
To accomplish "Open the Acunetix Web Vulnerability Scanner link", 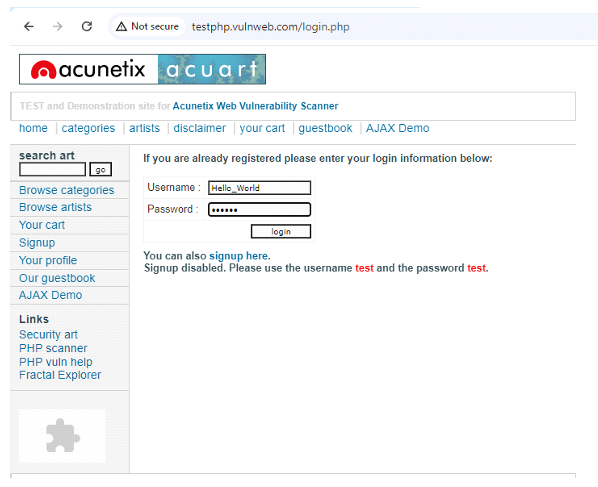I will 255,106.
